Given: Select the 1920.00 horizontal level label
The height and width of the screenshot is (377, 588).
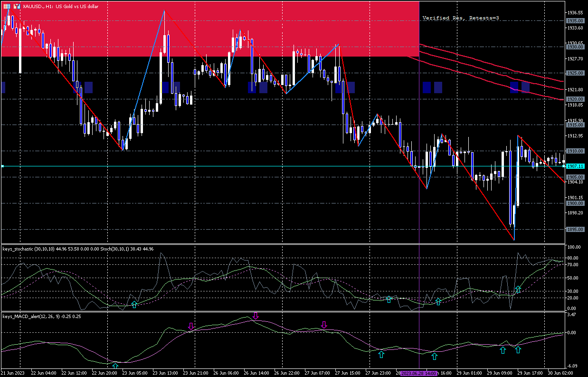Looking at the screenshot, I should coord(575,99).
